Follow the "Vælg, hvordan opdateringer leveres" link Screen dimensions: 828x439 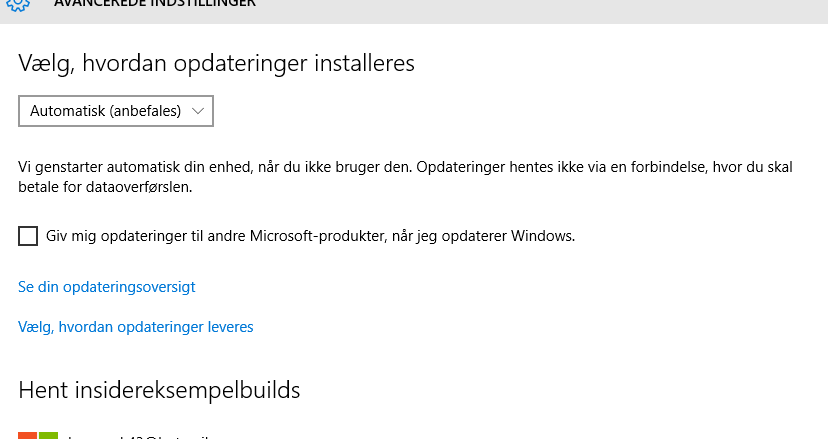coord(136,327)
